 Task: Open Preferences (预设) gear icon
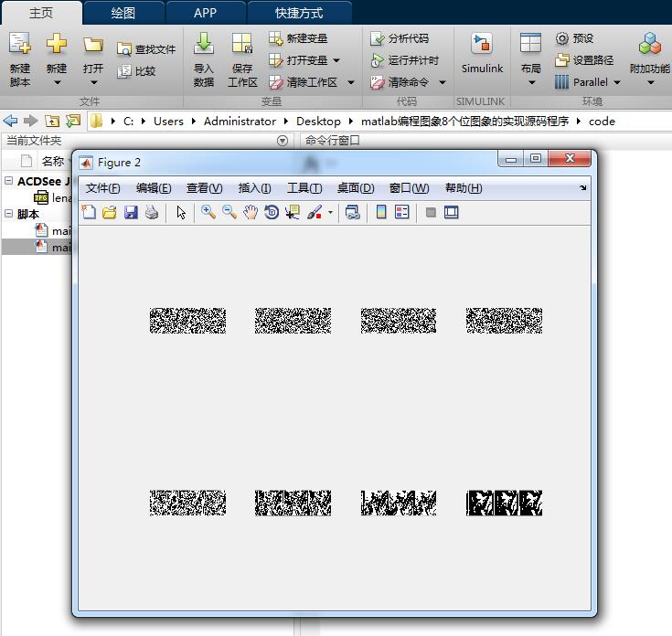pos(562,38)
